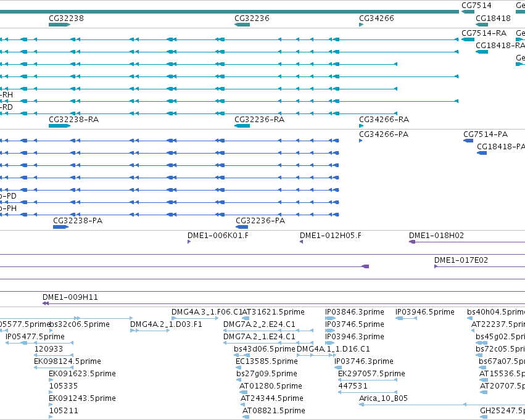Select the IP03946.5prime EST label
This screenshot has height=420, width=525.
pos(425,312)
